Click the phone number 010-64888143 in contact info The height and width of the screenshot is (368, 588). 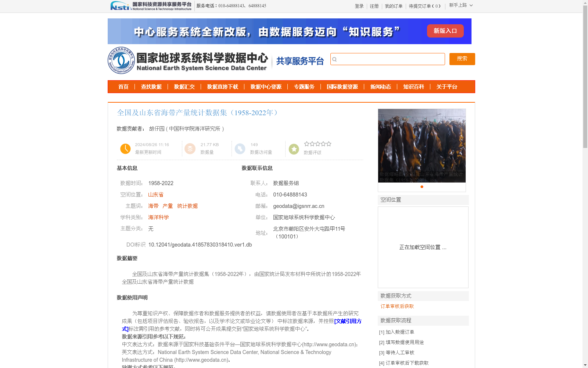[x=290, y=195]
